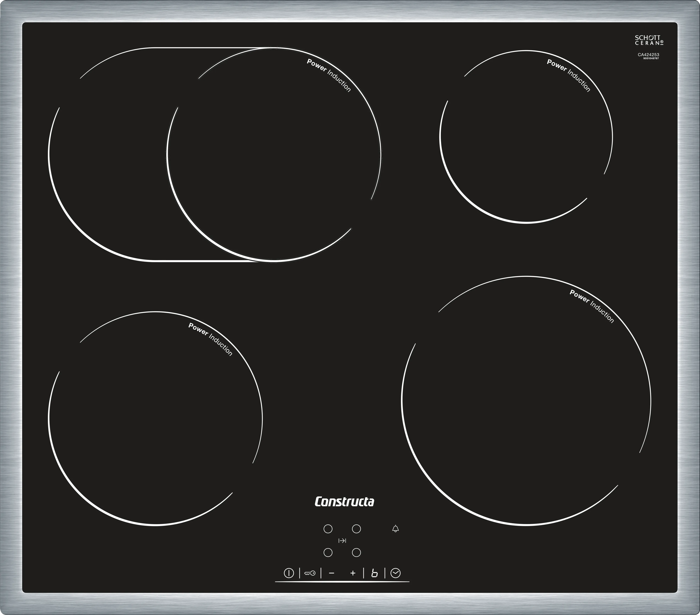Click the rear-right small cooking zone

(x=526, y=137)
